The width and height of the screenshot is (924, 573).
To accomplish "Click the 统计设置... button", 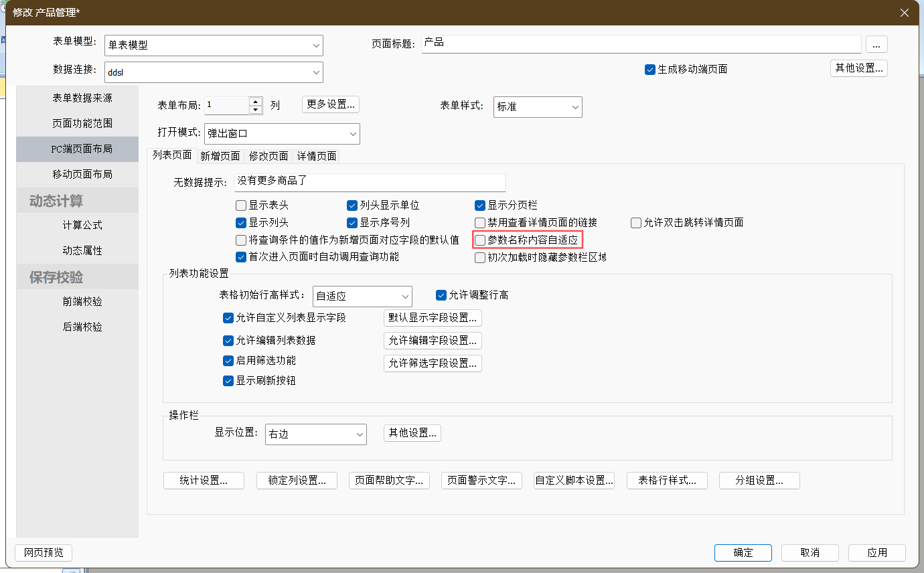I will (x=204, y=481).
